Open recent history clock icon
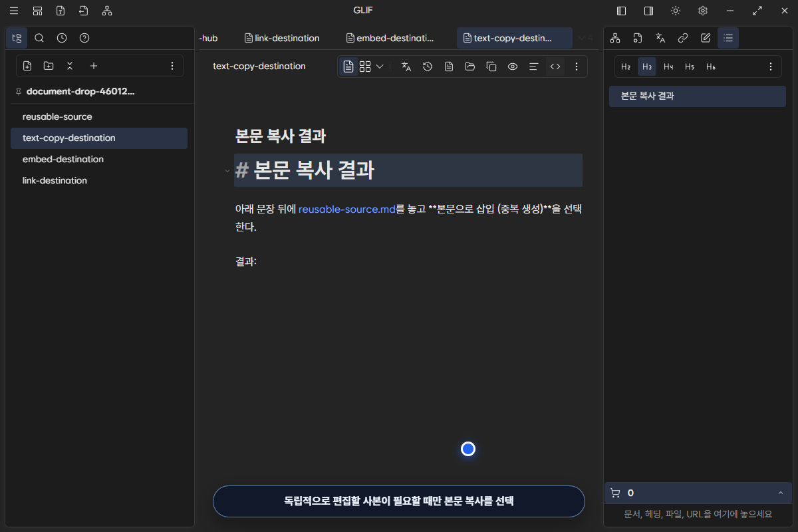This screenshot has width=798, height=532. pyautogui.click(x=62, y=38)
